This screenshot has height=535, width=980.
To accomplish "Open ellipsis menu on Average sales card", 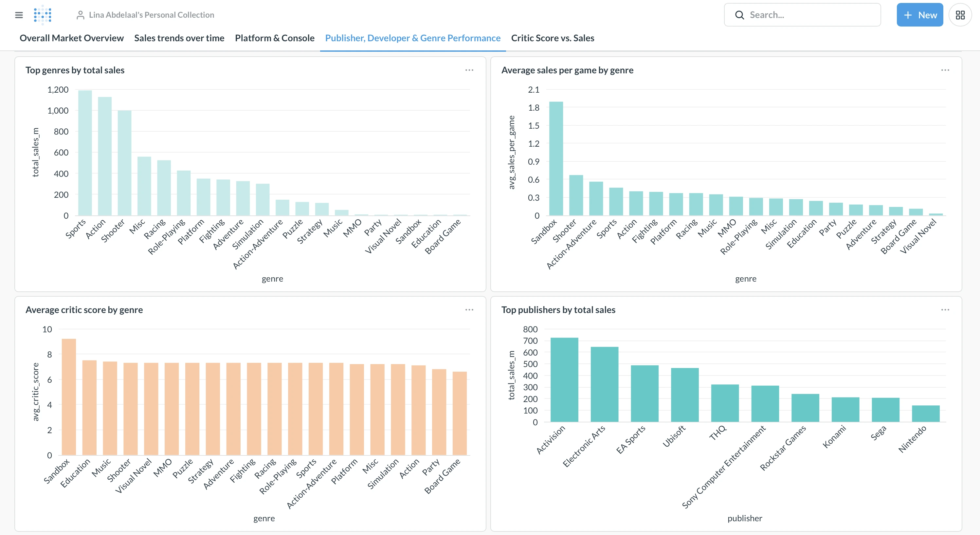I will tap(945, 70).
